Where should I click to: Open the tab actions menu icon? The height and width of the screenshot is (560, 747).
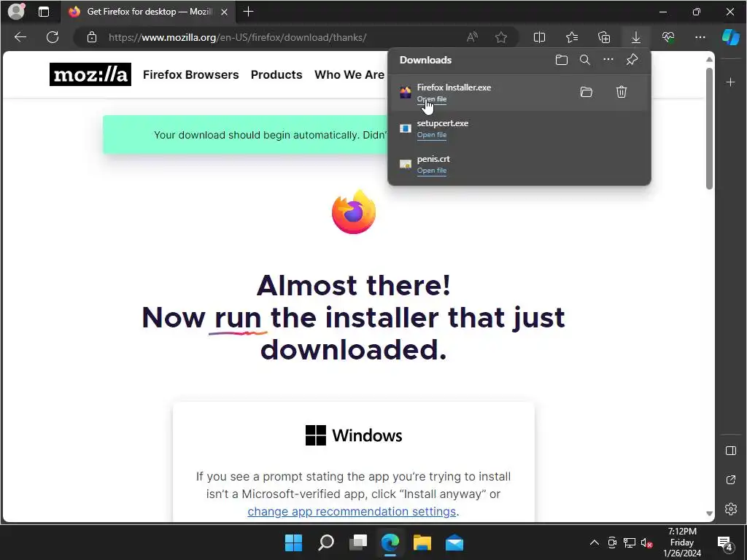point(44,12)
